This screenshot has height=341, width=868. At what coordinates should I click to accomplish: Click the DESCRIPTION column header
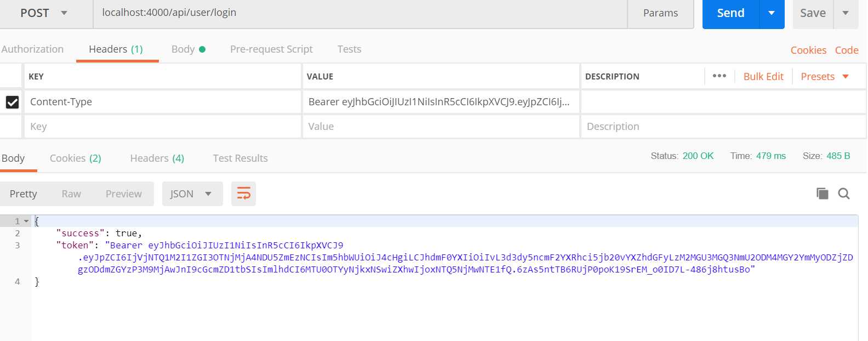(612, 77)
